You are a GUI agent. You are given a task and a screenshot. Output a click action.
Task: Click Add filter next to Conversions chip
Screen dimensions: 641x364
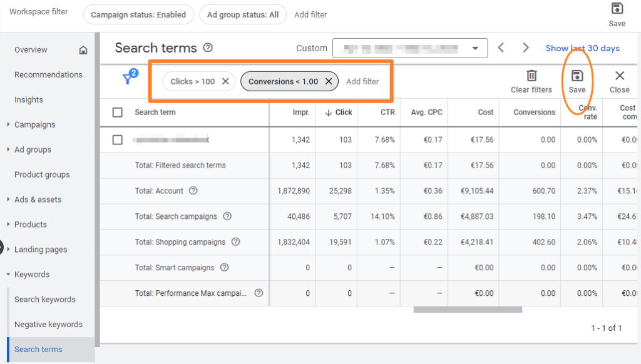pos(362,81)
